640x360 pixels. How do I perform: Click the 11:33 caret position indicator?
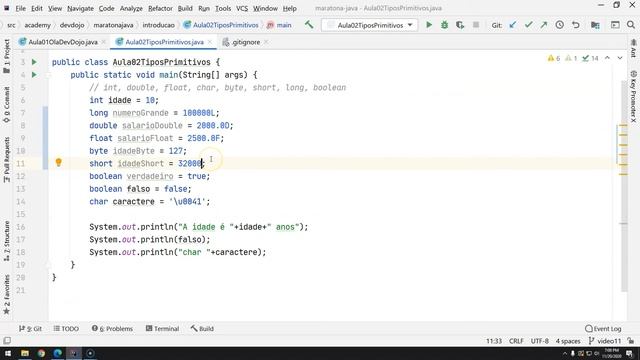point(494,341)
